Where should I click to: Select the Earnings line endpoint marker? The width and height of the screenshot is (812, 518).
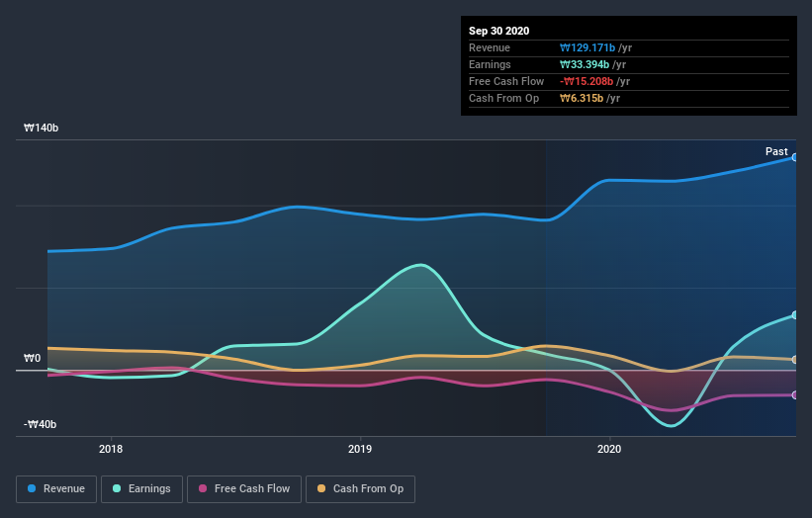(x=795, y=315)
